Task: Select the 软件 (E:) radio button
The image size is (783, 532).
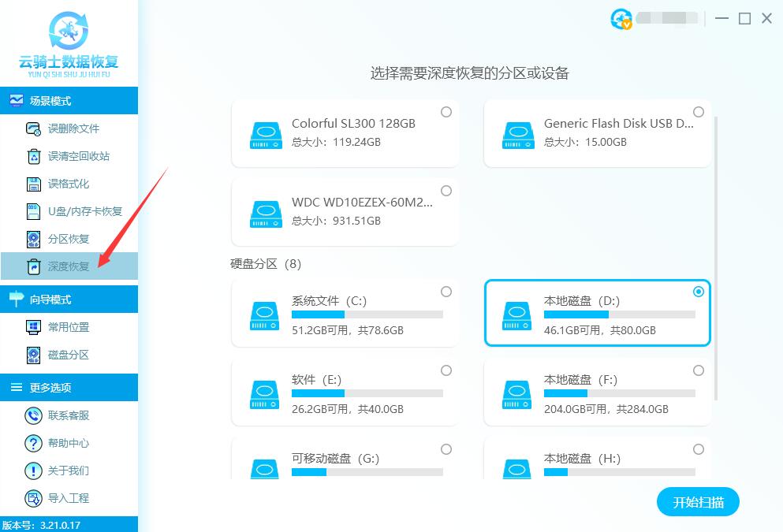Action: tap(446, 370)
